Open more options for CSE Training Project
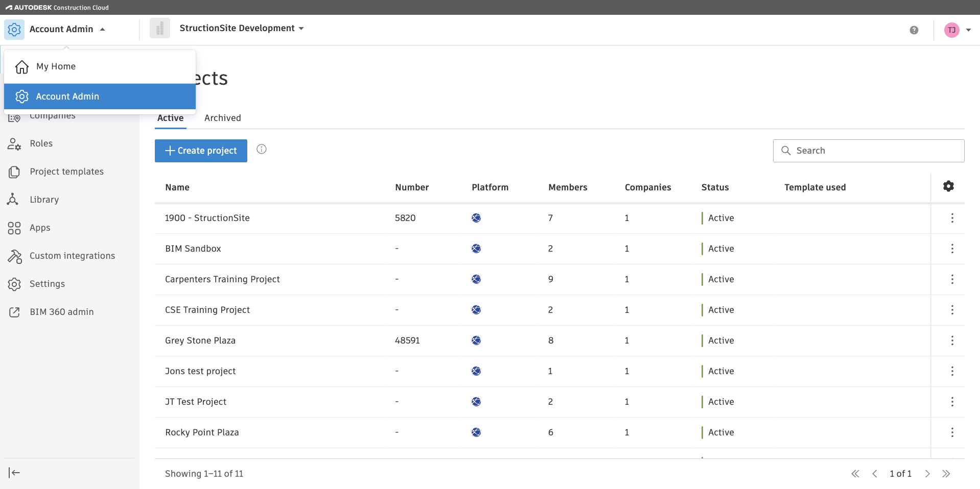The width and height of the screenshot is (980, 489). coord(952,310)
